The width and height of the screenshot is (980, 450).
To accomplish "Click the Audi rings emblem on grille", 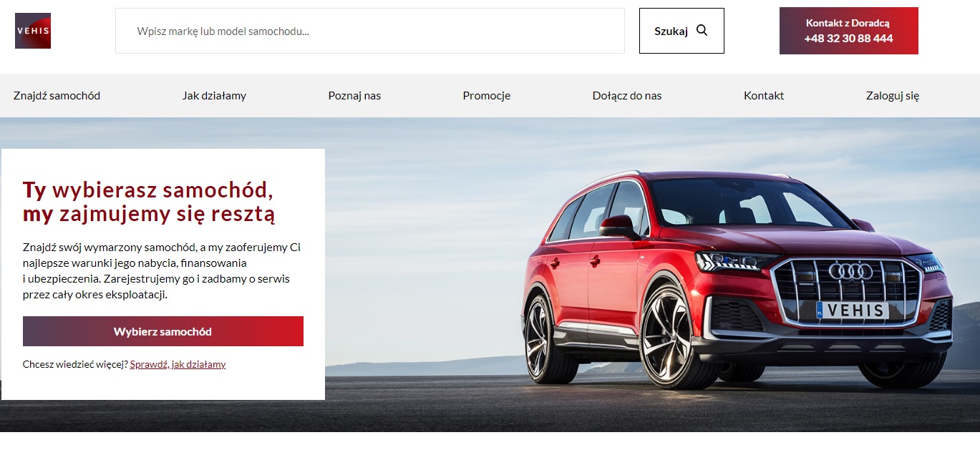I will coord(850,271).
